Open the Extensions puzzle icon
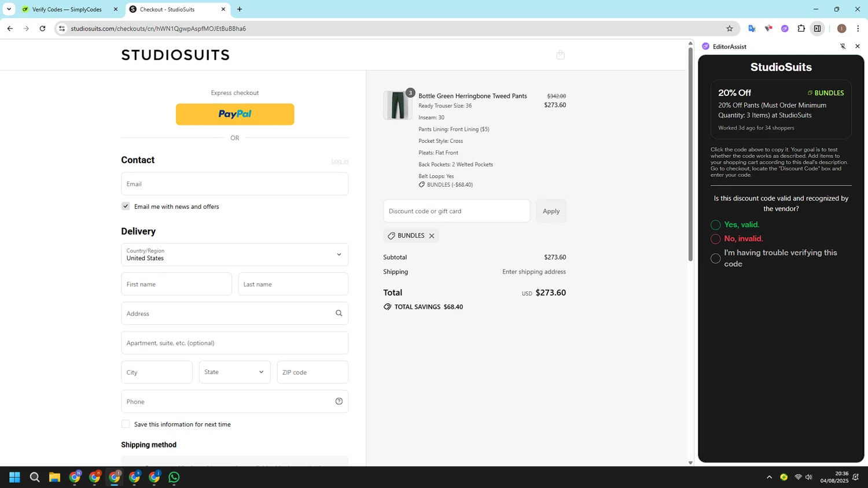868x488 pixels. [801, 28]
